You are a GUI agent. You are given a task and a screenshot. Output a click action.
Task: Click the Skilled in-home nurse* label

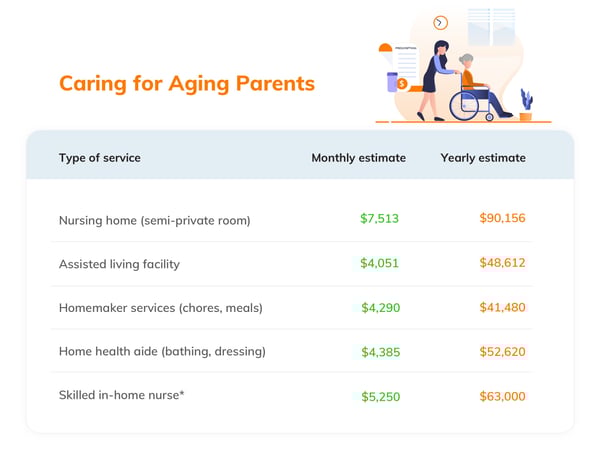click(122, 395)
